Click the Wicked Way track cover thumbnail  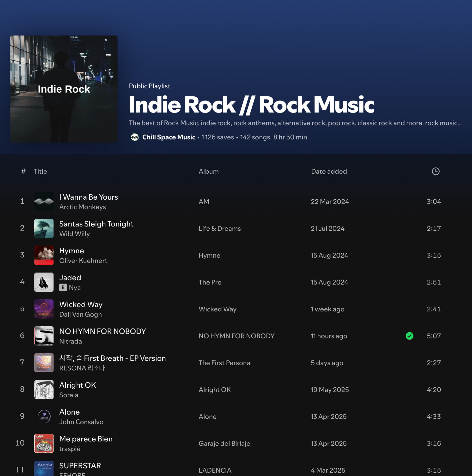44,309
